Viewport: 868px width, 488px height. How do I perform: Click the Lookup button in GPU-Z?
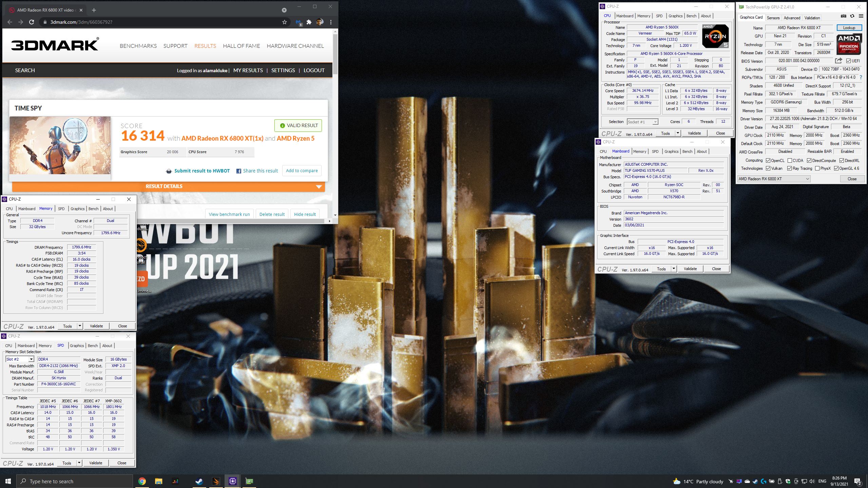[x=849, y=28]
